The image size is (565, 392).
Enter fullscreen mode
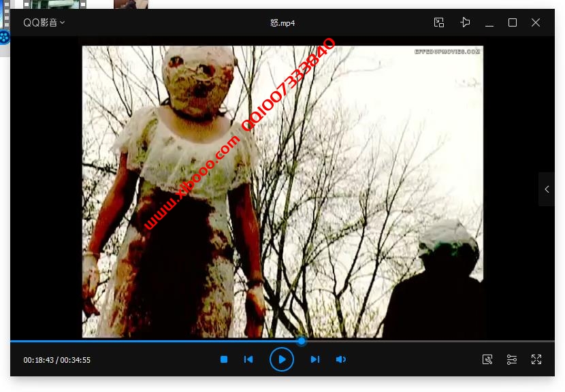536,359
